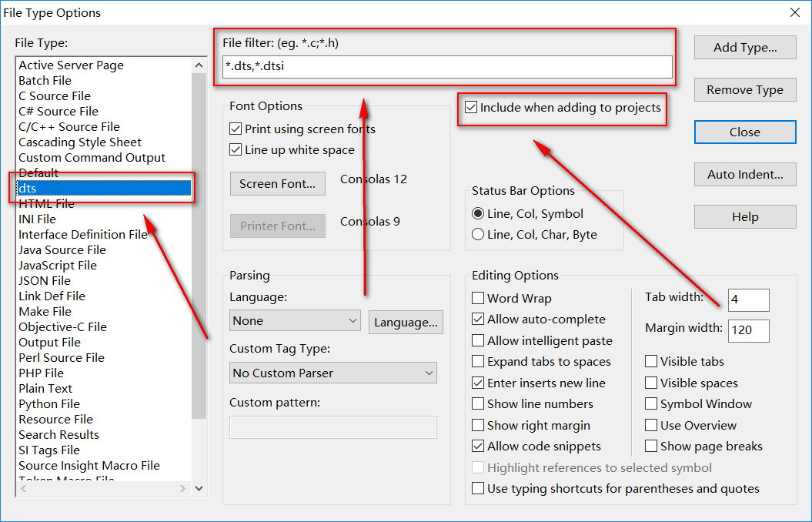
Task: Click the Tab width input box
Action: click(x=747, y=299)
